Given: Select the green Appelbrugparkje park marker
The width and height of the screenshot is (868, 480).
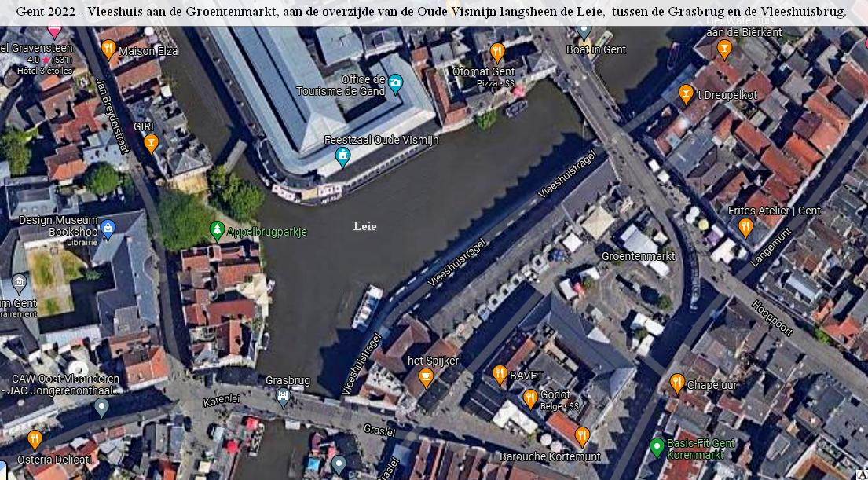Looking at the screenshot, I should 218,230.
